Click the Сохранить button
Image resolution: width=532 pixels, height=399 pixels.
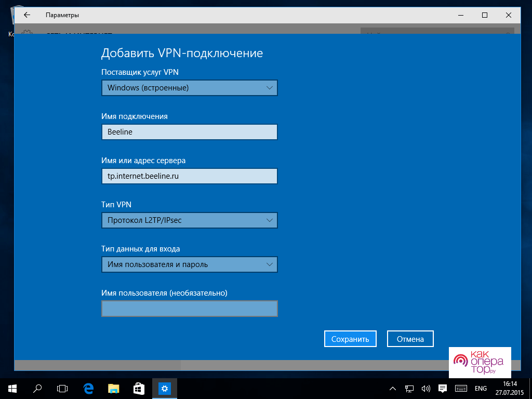(x=350, y=339)
